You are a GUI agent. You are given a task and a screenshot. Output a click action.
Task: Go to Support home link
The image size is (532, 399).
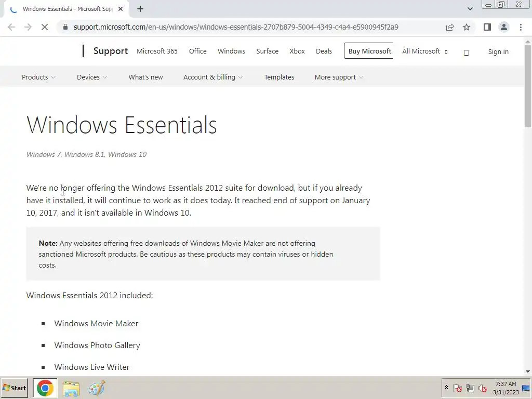click(111, 51)
